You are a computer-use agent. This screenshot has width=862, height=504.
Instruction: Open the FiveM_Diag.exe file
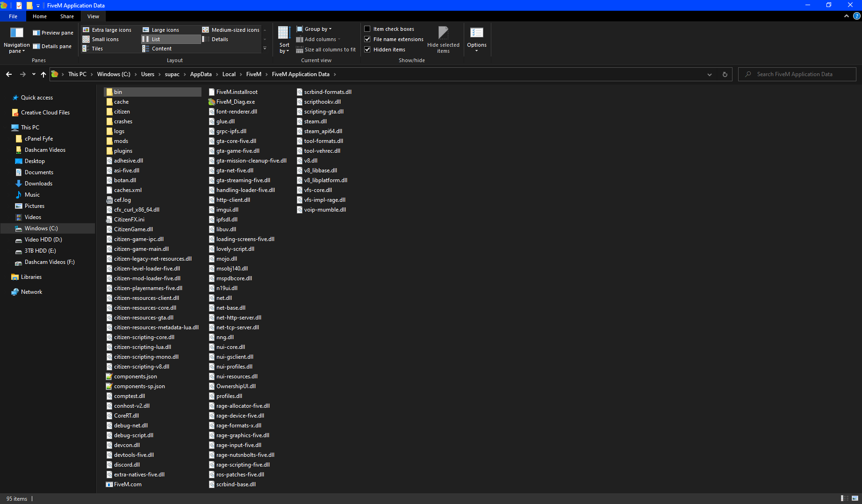pyautogui.click(x=235, y=102)
